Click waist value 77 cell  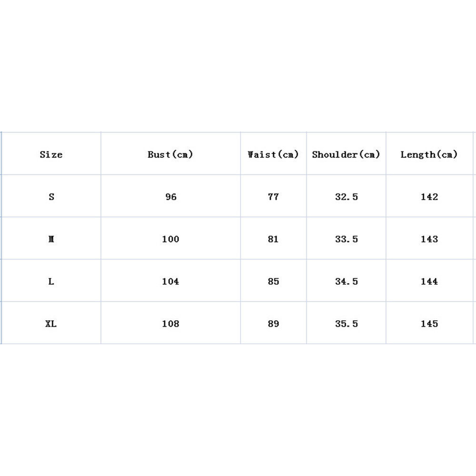pos(273,197)
